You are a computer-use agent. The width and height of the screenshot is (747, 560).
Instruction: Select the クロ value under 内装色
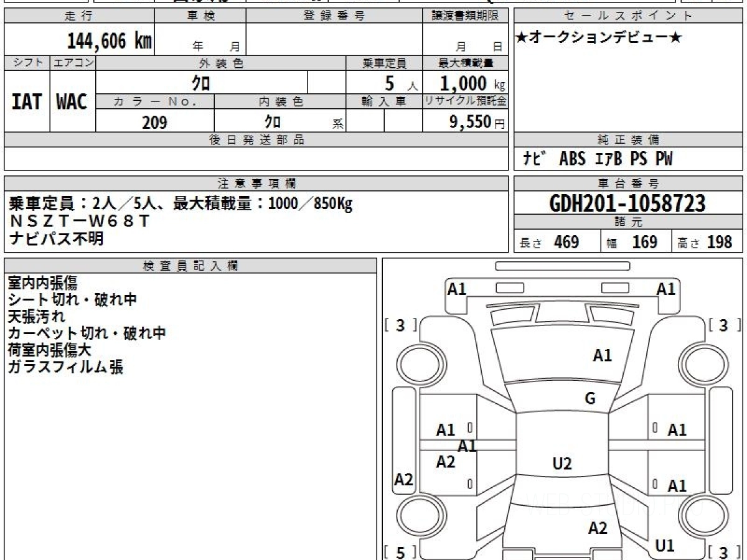[x=273, y=121]
